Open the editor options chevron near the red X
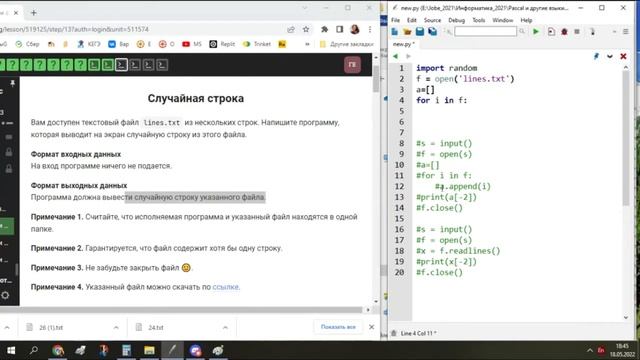 tap(610, 56)
